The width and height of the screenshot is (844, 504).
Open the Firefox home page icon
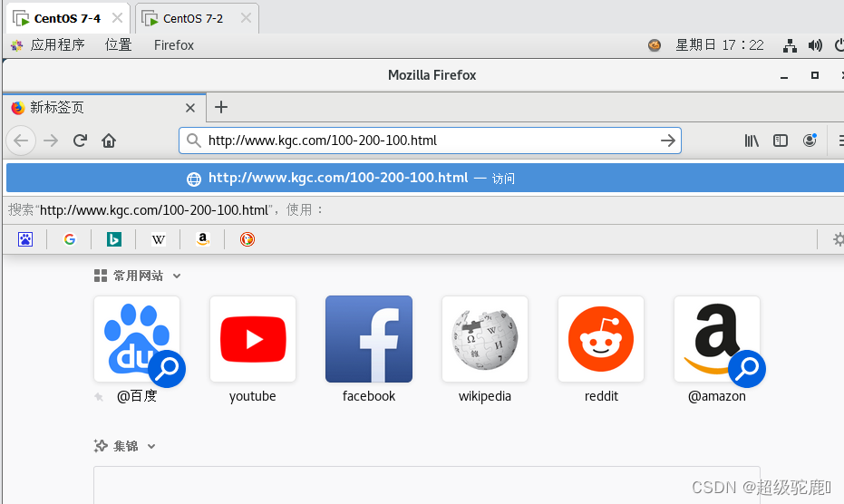pyautogui.click(x=109, y=141)
